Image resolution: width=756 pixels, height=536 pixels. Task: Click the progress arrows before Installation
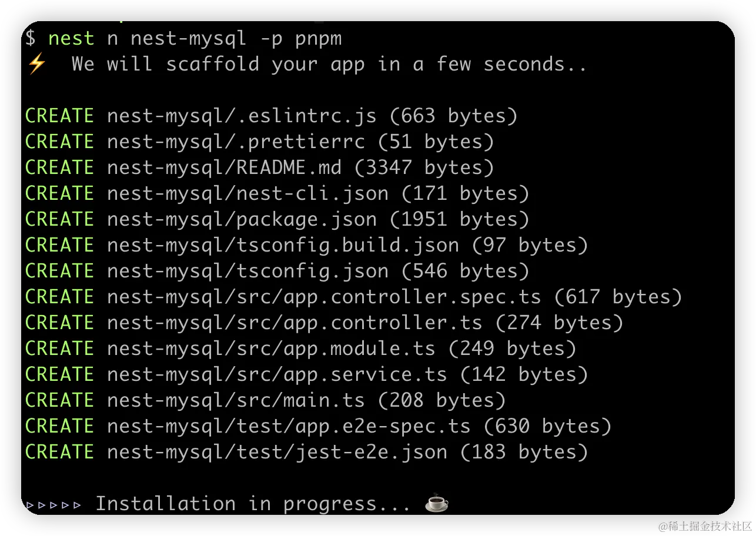(x=53, y=504)
